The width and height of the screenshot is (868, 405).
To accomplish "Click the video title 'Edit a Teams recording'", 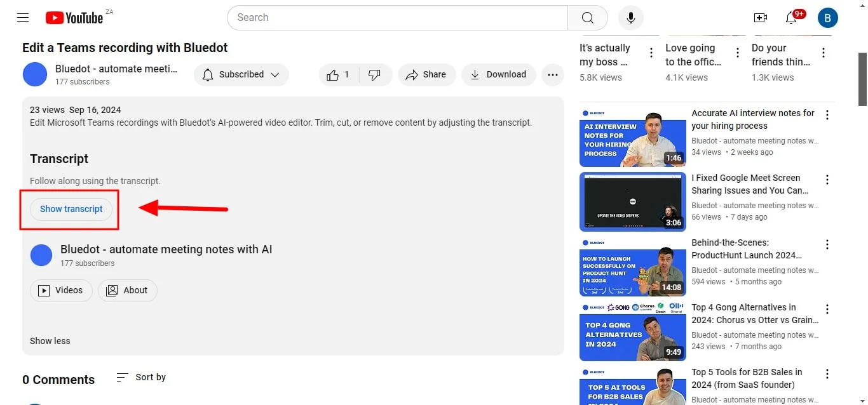I will coord(125,48).
